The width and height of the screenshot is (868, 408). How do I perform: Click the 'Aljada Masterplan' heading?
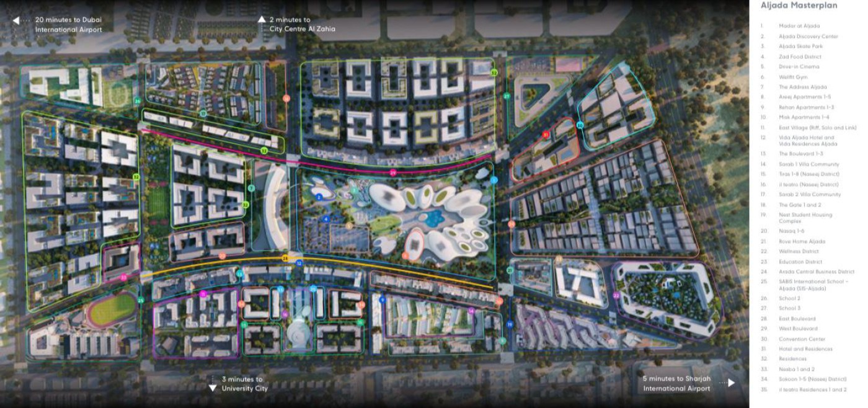(799, 6)
